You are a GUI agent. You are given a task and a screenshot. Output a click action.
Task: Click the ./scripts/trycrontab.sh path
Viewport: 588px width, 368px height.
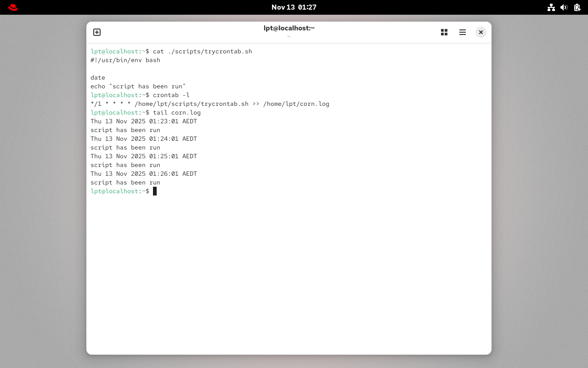pyautogui.click(x=209, y=51)
